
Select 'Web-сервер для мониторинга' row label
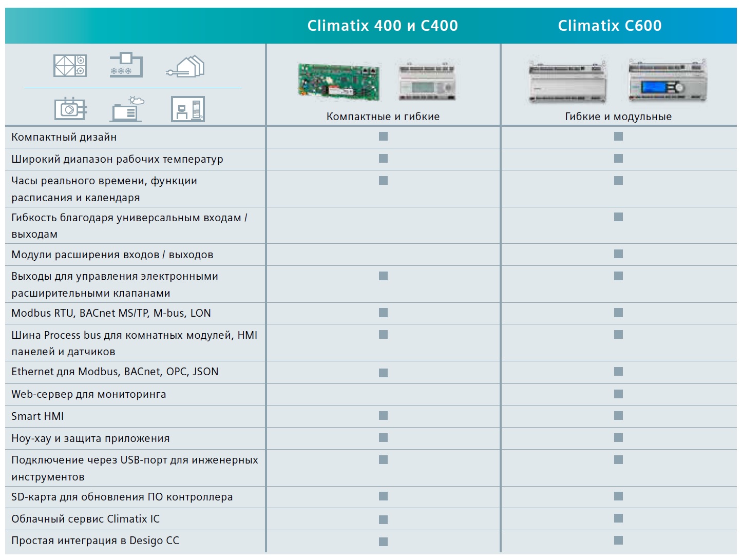tap(89, 394)
